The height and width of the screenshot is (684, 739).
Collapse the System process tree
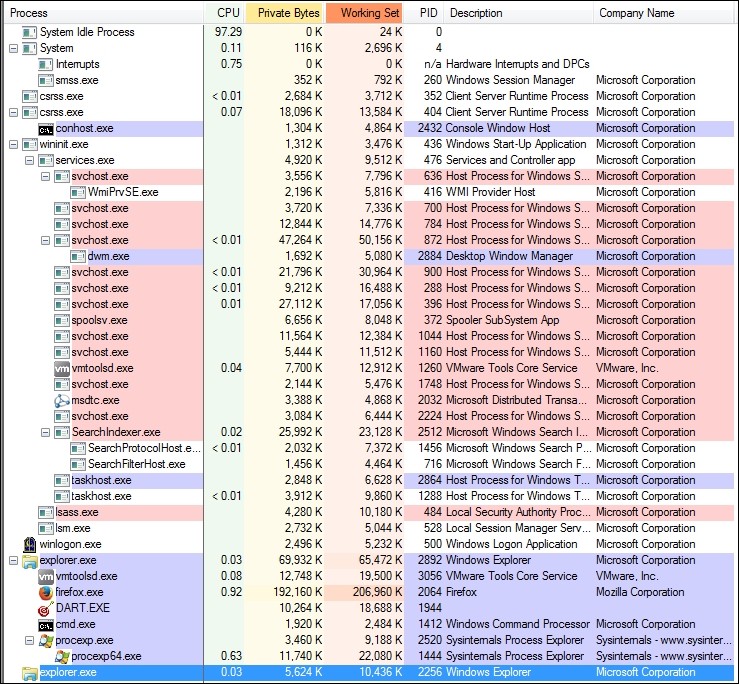coord(14,49)
